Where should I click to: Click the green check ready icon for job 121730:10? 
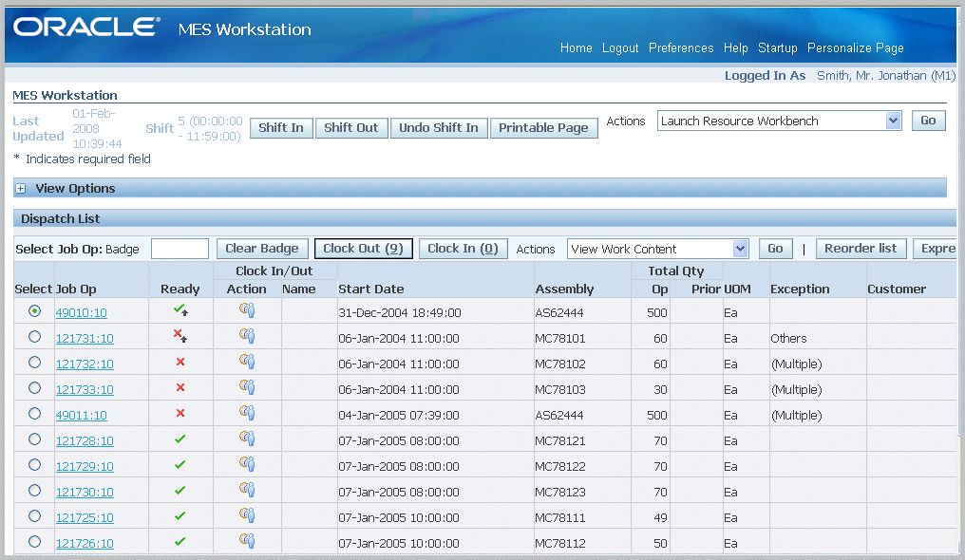180,491
